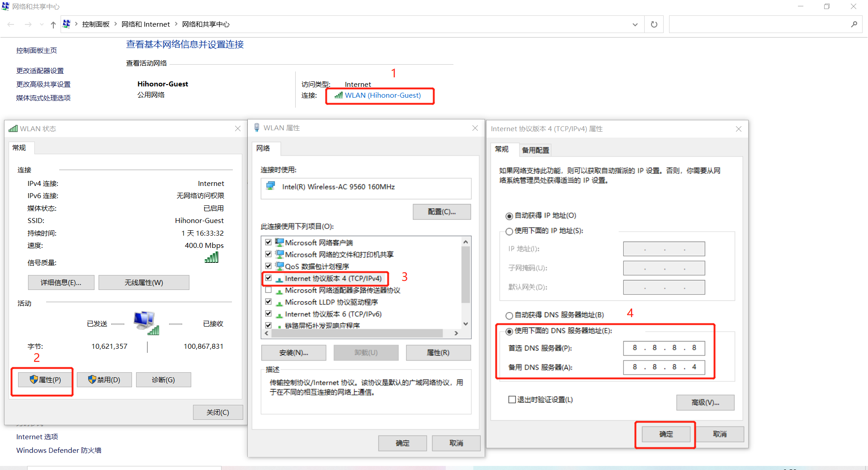Expand the address bar history dropdown
868x470 pixels.
coord(635,24)
